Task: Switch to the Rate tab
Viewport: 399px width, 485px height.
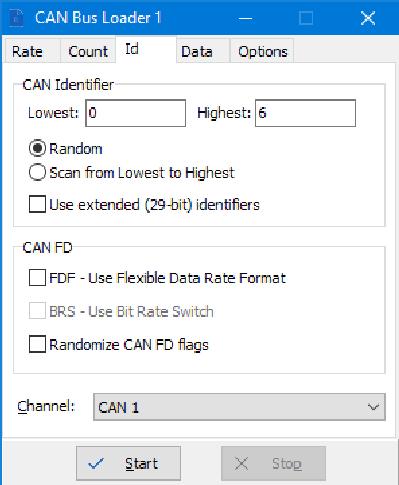Action: [27, 51]
